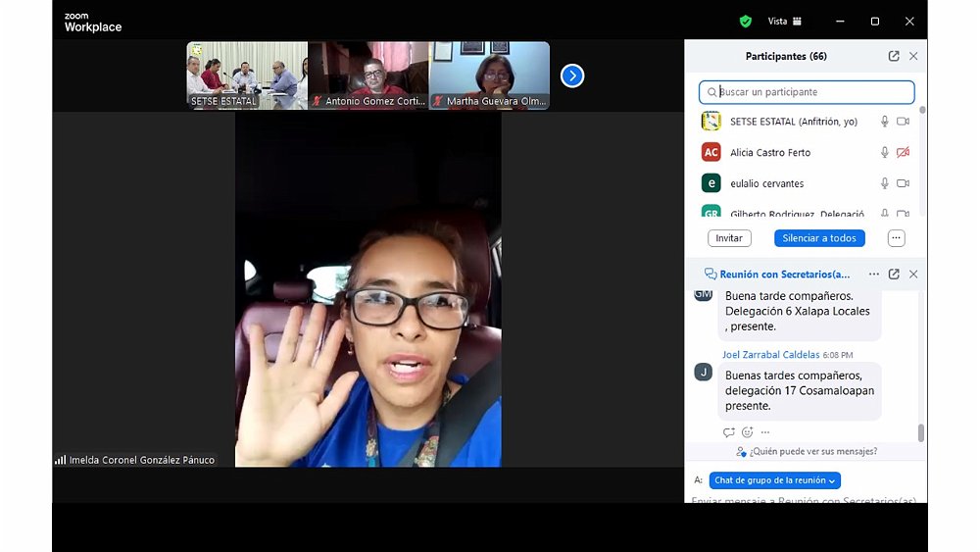Close the Participantes panel

(913, 57)
